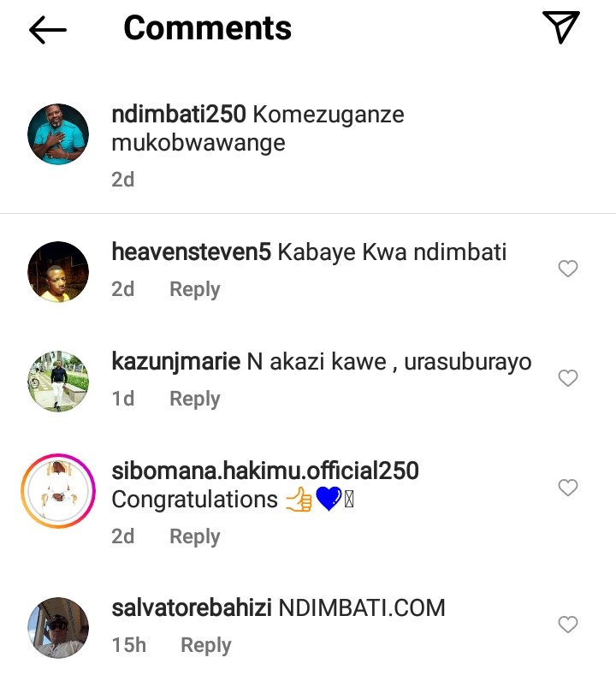Like kazunjmarie's comment with the heart
The image size is (616, 681).
(568, 378)
